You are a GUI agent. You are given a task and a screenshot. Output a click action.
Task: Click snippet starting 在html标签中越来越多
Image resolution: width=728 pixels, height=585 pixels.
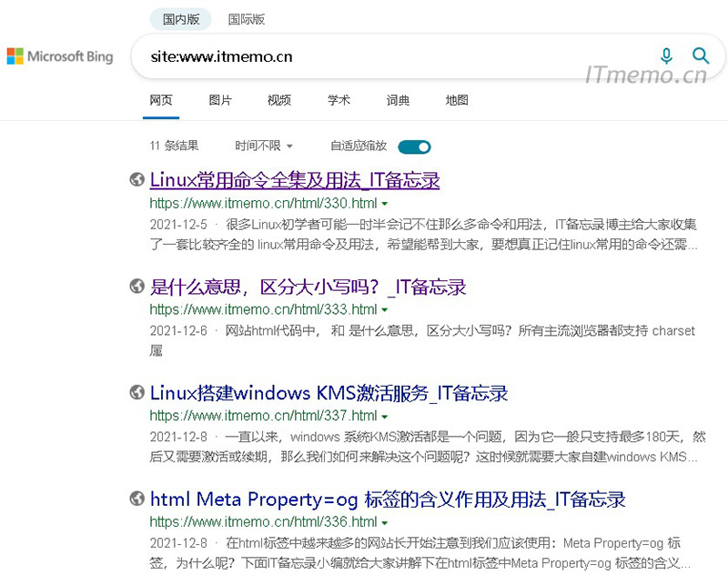420,553
